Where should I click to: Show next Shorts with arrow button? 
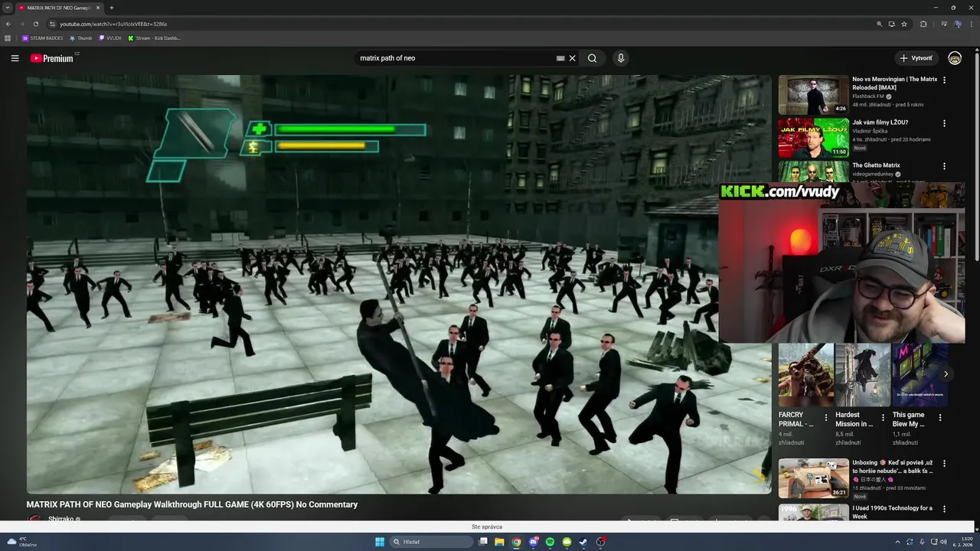pos(946,374)
